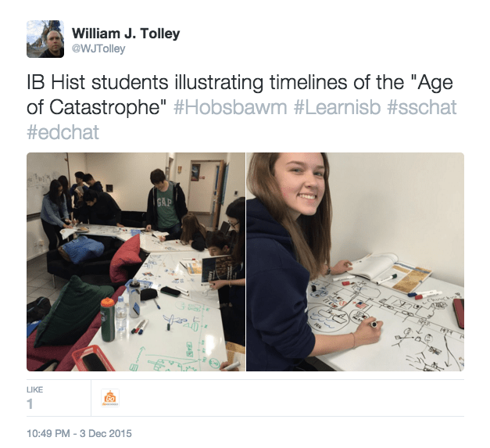
Task: Enlarge the left classroom photo
Action: click(136, 262)
